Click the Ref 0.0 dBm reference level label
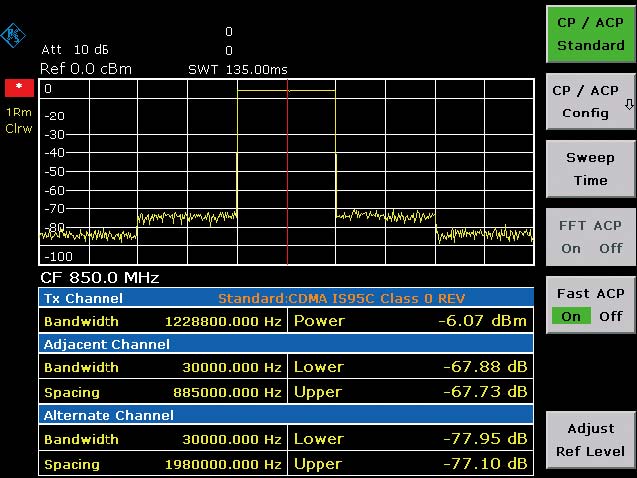Viewport: 637px width, 478px height. [x=85, y=69]
